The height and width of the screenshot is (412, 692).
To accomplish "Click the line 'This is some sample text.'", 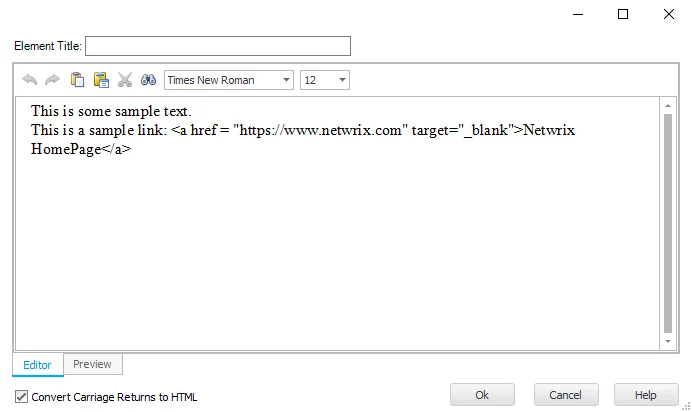I will [111, 111].
